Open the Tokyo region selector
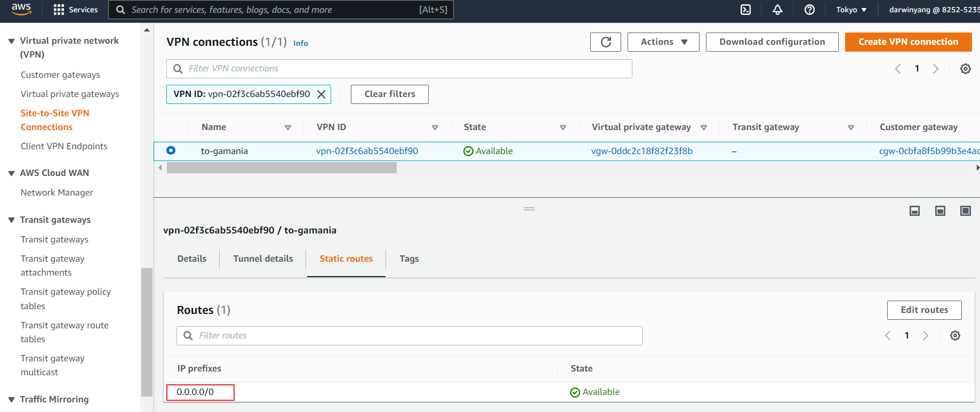Screen dimensions: 980x412 point(851,10)
